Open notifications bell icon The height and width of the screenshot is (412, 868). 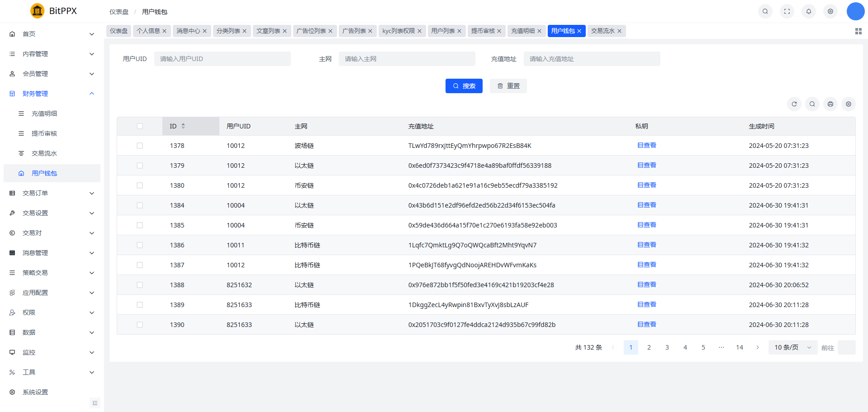808,11
